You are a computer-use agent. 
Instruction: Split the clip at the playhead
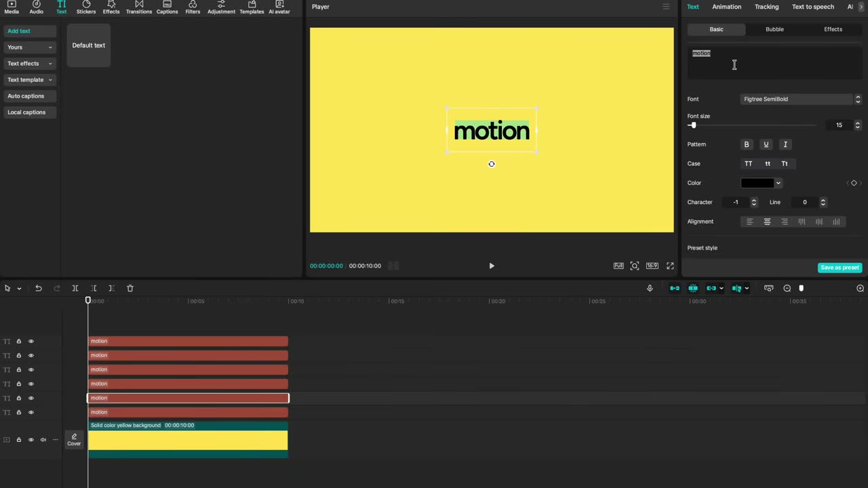pyautogui.click(x=75, y=288)
